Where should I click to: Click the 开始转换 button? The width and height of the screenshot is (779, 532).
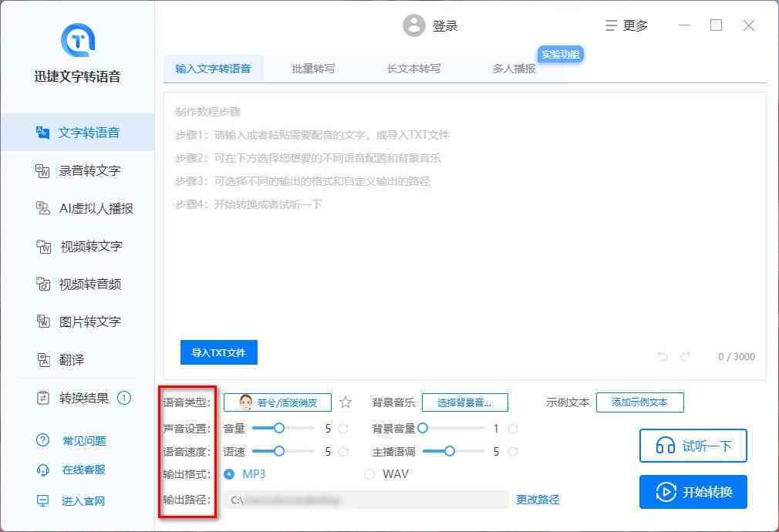693,492
